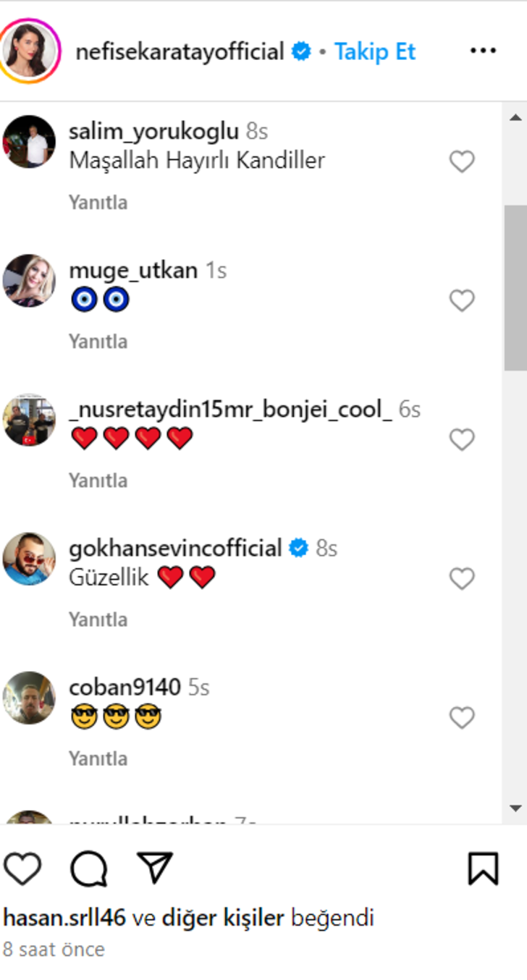Like salim_yorukoglu's comment heart

tap(461, 161)
